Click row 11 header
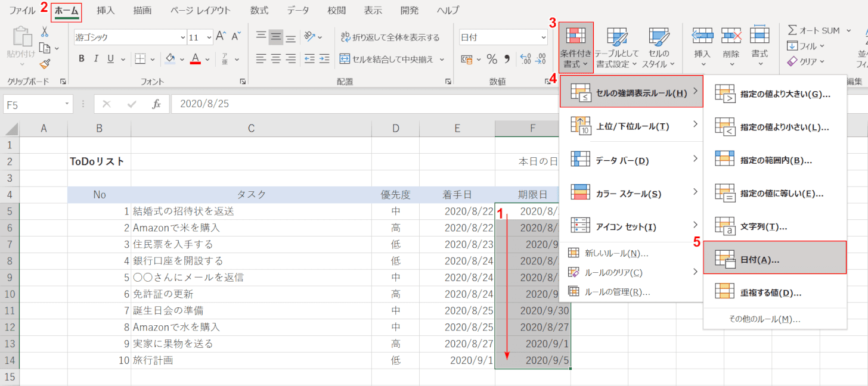 [x=10, y=310]
